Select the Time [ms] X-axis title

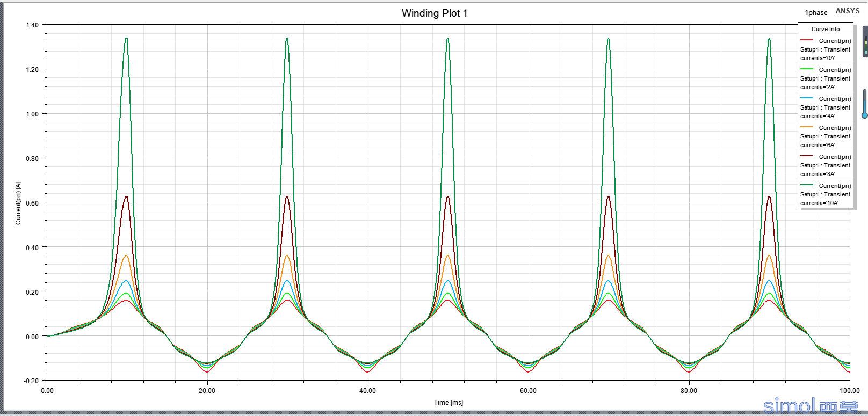449,403
